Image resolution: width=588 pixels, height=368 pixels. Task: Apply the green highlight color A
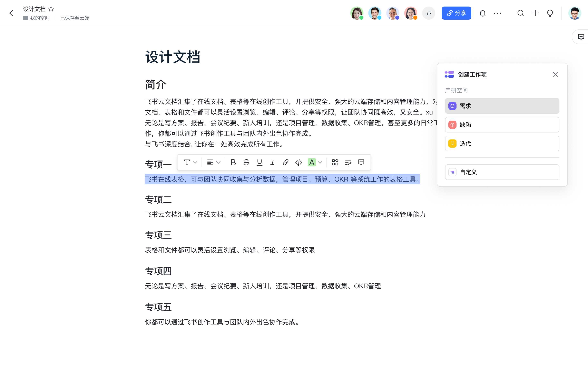coord(312,162)
